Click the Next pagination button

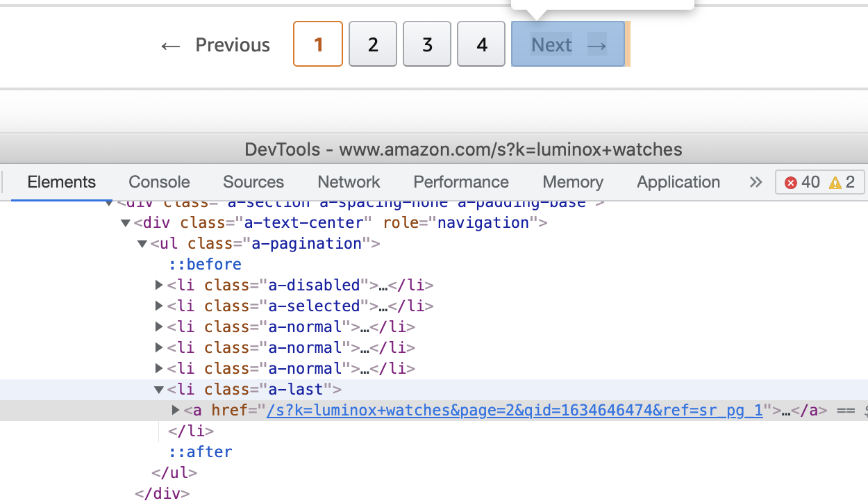coord(568,44)
